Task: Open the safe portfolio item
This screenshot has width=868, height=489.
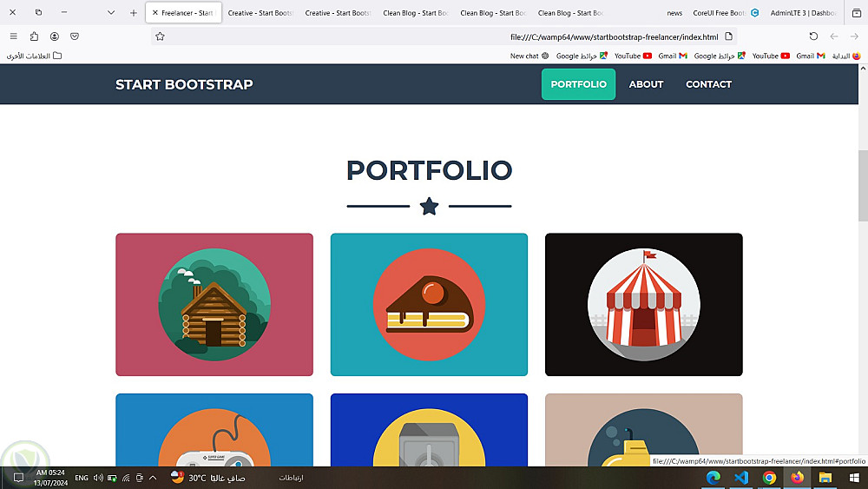Action: (x=429, y=430)
